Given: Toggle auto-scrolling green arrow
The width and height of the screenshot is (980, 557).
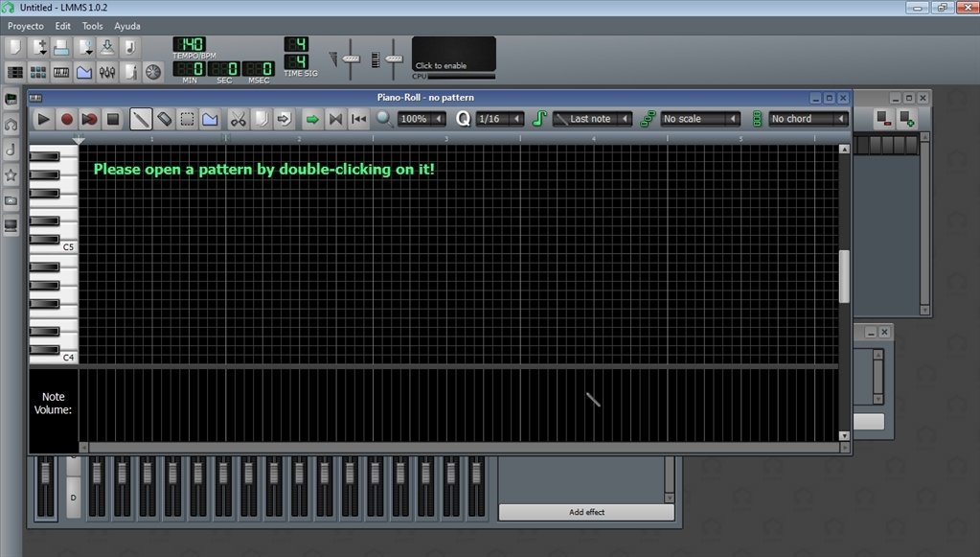Looking at the screenshot, I should [312, 119].
